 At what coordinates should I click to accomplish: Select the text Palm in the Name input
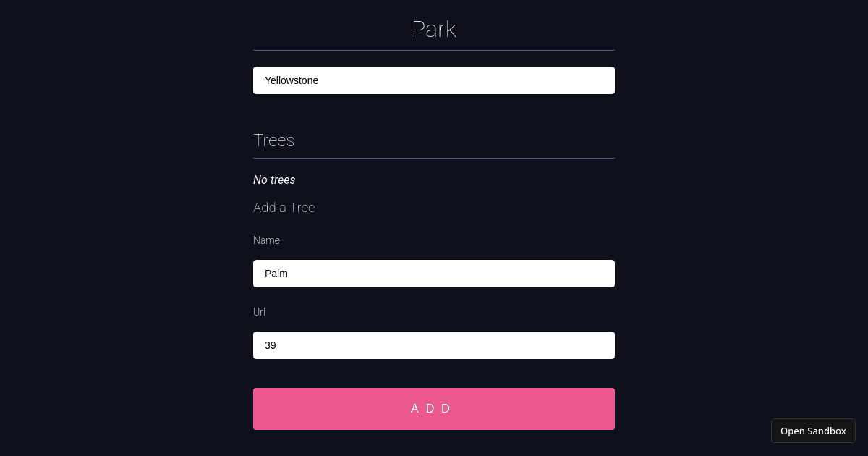coord(276,274)
